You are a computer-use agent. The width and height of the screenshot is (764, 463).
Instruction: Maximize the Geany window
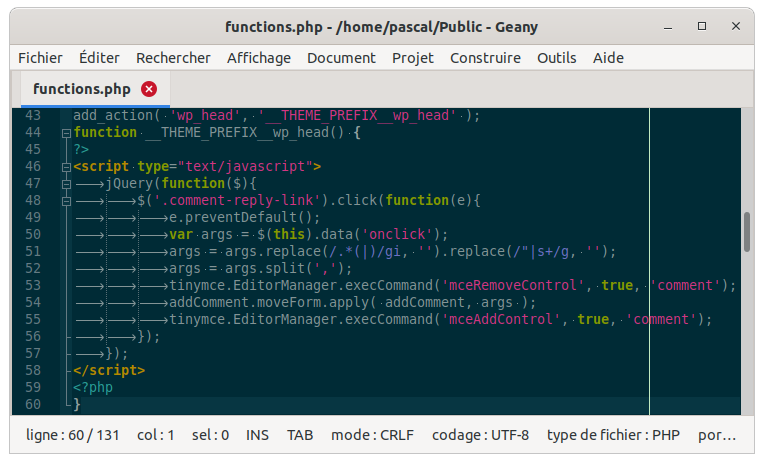click(x=702, y=26)
